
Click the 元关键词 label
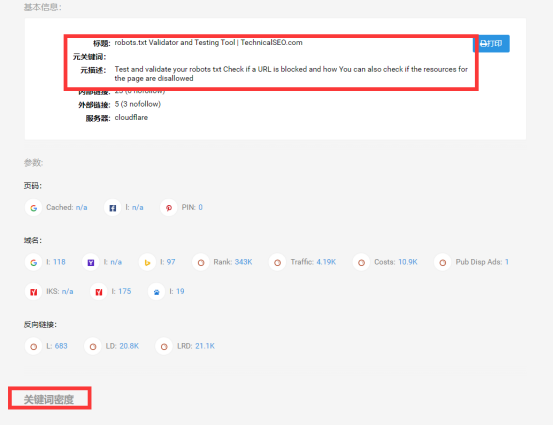click(89, 57)
